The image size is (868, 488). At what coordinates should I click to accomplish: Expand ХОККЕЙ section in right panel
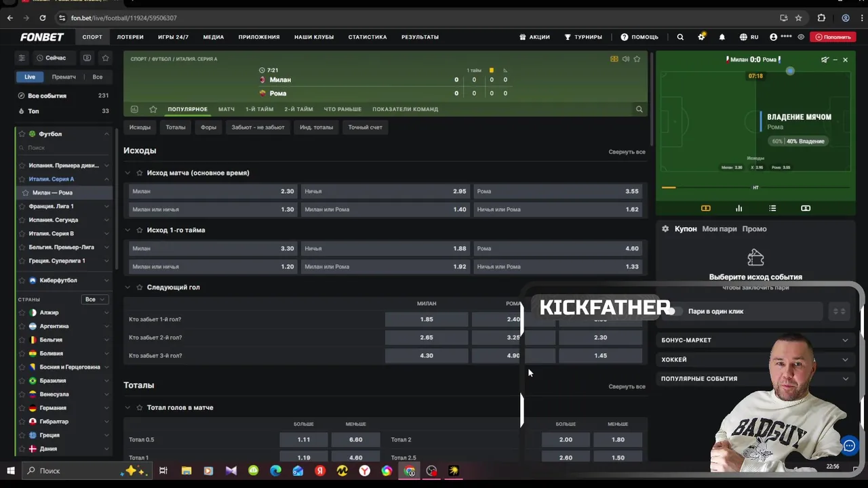(x=755, y=359)
